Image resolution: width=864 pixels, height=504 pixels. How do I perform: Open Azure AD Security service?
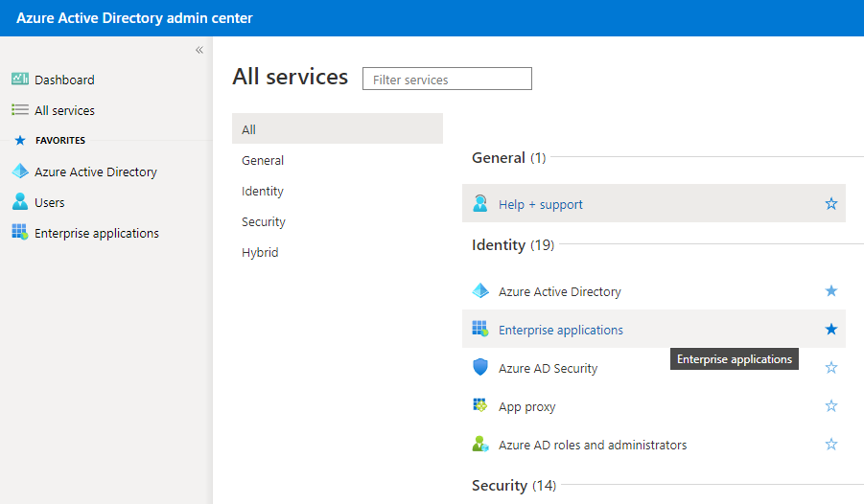pos(549,369)
